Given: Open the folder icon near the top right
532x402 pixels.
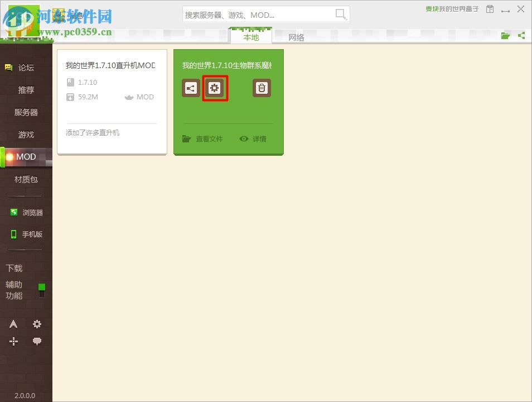Looking at the screenshot, I should coord(505,35).
